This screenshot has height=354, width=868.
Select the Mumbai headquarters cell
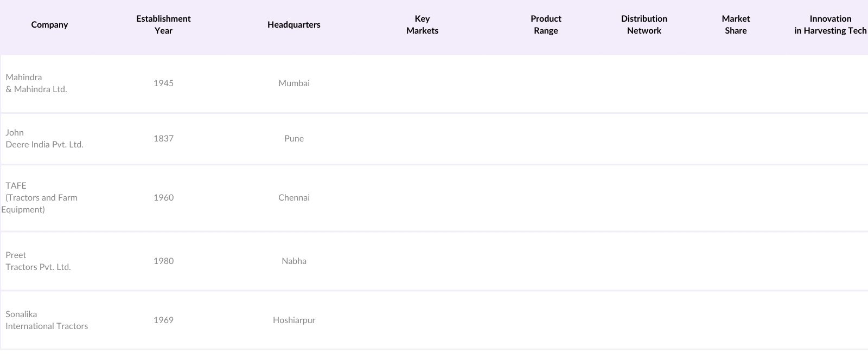tap(294, 83)
